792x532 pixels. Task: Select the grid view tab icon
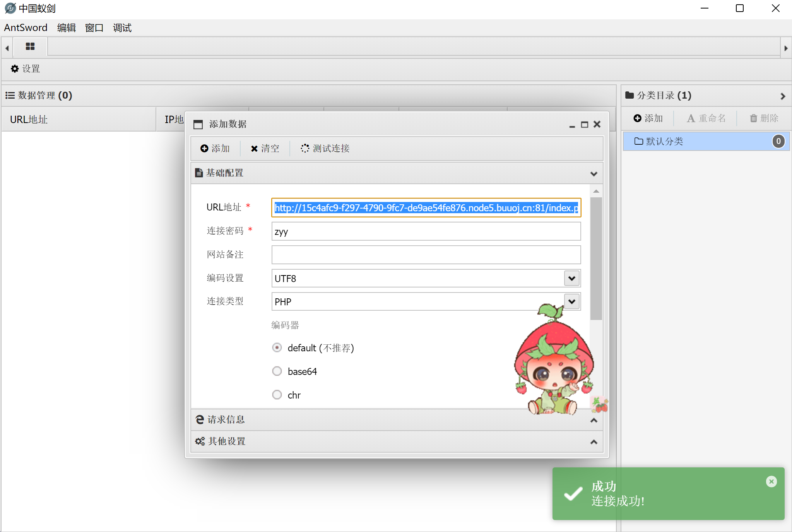tap(30, 46)
